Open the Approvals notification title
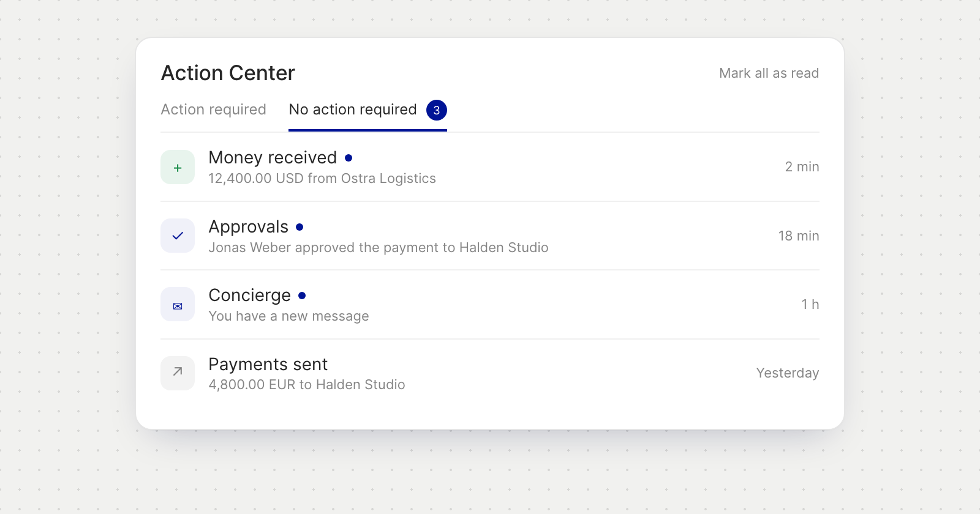Viewport: 980px width, 514px height. coord(248,227)
